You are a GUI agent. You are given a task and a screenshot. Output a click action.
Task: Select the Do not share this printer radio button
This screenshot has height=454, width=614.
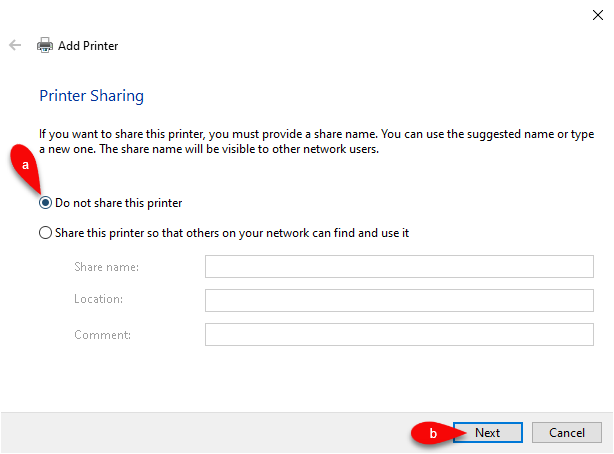click(45, 203)
